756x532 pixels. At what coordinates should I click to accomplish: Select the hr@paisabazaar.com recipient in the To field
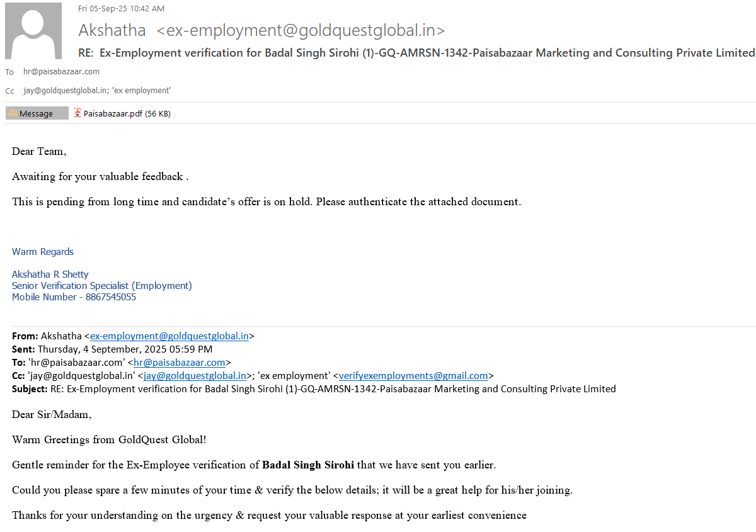61,72
